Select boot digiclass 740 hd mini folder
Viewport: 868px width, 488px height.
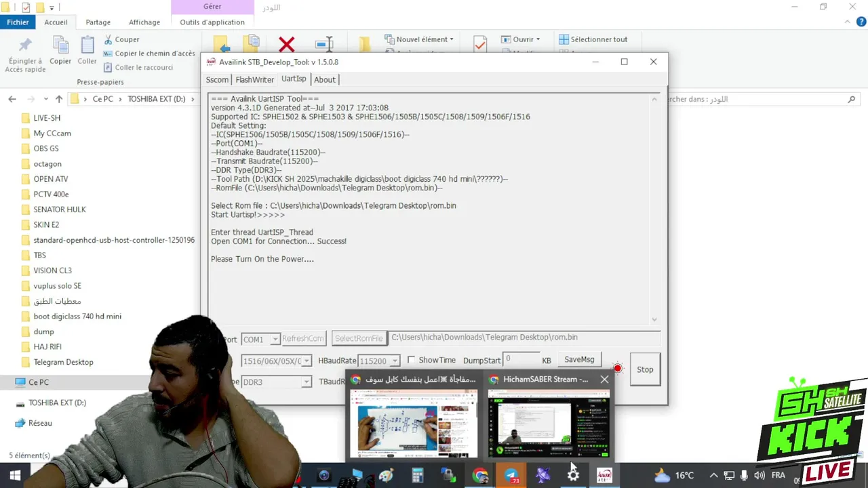point(77,316)
